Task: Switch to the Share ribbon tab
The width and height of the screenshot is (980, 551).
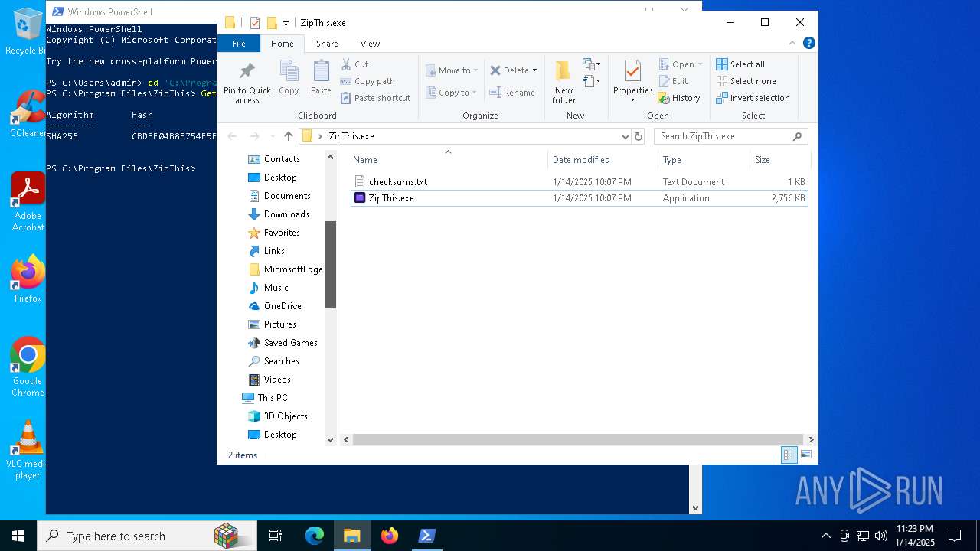Action: tap(327, 44)
